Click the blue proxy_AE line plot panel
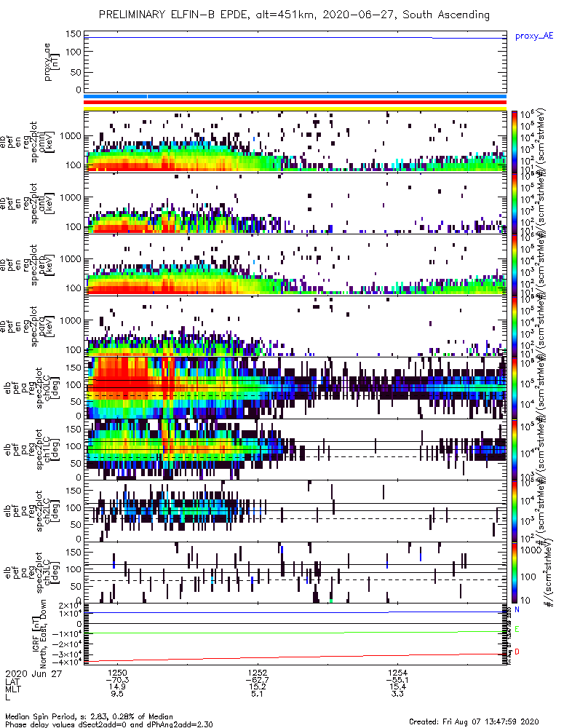The width and height of the screenshot is (564, 728). tap(295, 62)
